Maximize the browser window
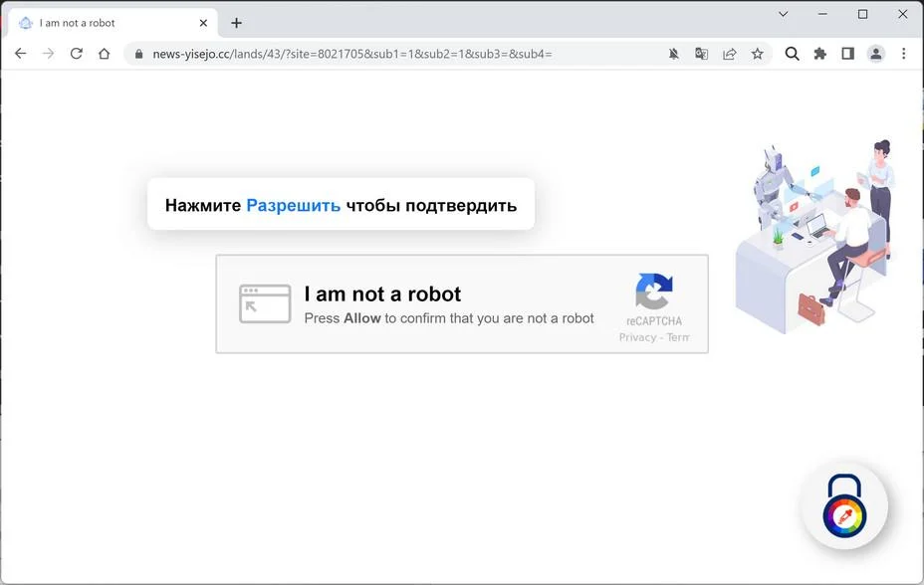The width and height of the screenshot is (924, 585). tap(862, 14)
